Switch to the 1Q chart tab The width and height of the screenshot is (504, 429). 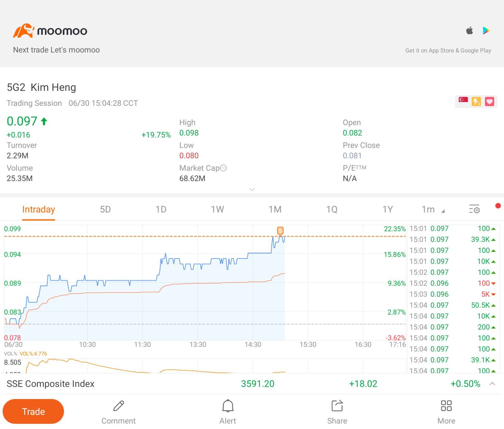[x=332, y=209]
